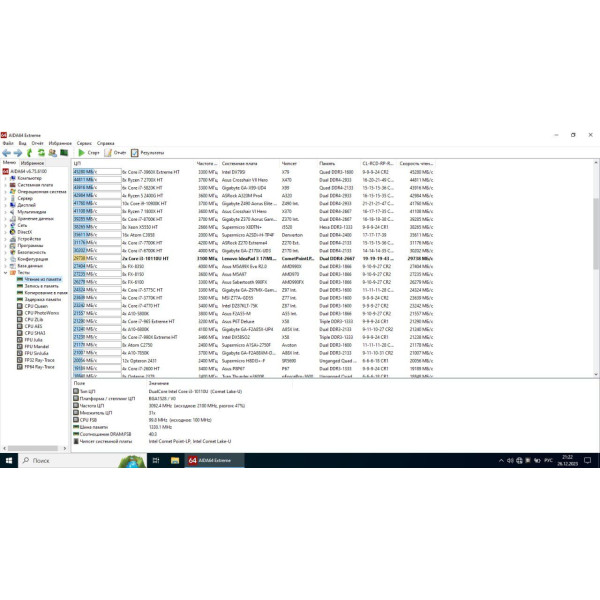Open the Справка menu

[106, 143]
